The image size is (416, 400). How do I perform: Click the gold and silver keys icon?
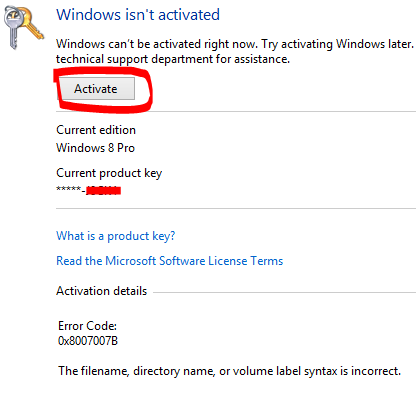[x=23, y=28]
